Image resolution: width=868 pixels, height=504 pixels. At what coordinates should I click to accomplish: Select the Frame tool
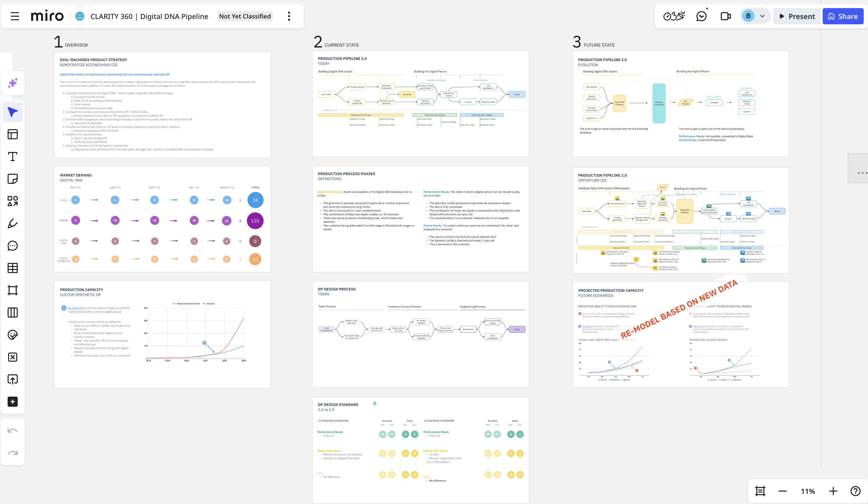point(12,290)
